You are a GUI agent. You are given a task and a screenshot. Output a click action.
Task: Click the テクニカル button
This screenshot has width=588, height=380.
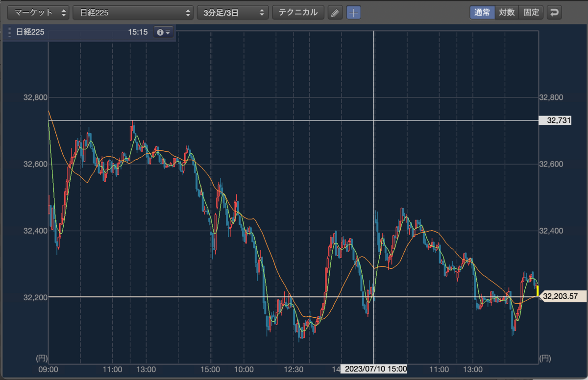(x=298, y=13)
